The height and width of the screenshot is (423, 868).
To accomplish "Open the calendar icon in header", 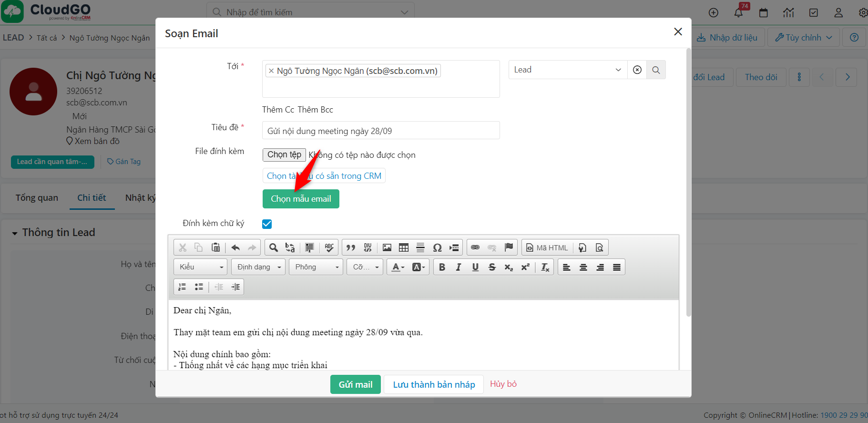I will [764, 12].
